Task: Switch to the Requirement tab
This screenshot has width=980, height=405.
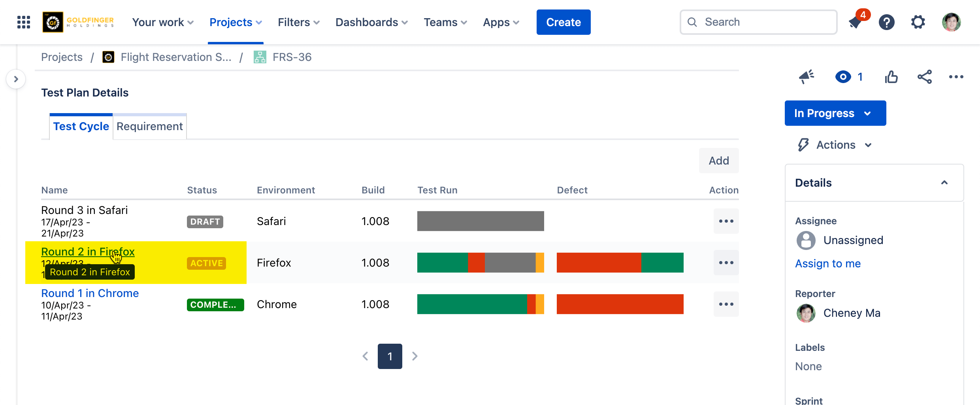Action: coord(150,127)
